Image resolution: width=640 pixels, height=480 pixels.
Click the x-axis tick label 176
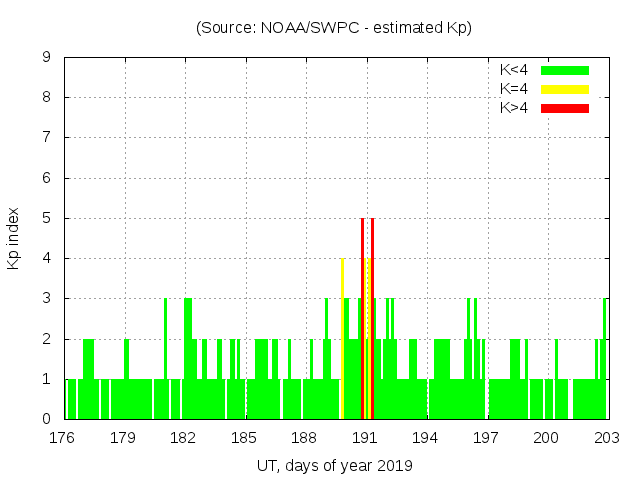(x=62, y=438)
